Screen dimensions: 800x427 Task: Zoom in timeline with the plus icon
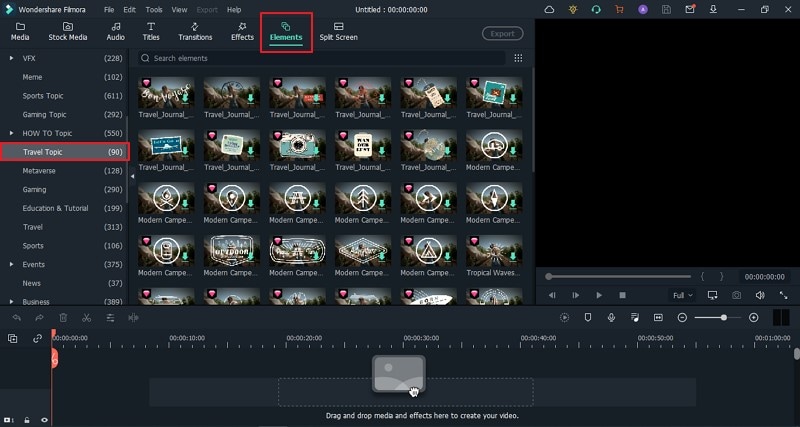(x=754, y=317)
